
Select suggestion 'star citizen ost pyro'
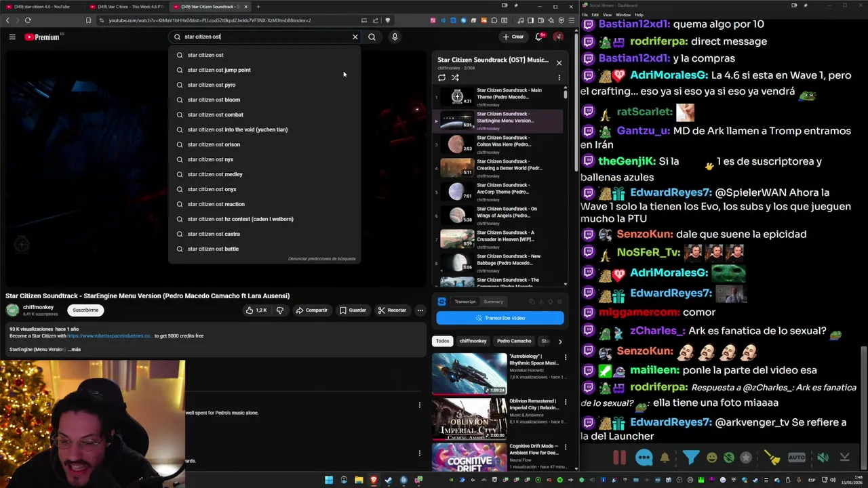tap(264, 85)
